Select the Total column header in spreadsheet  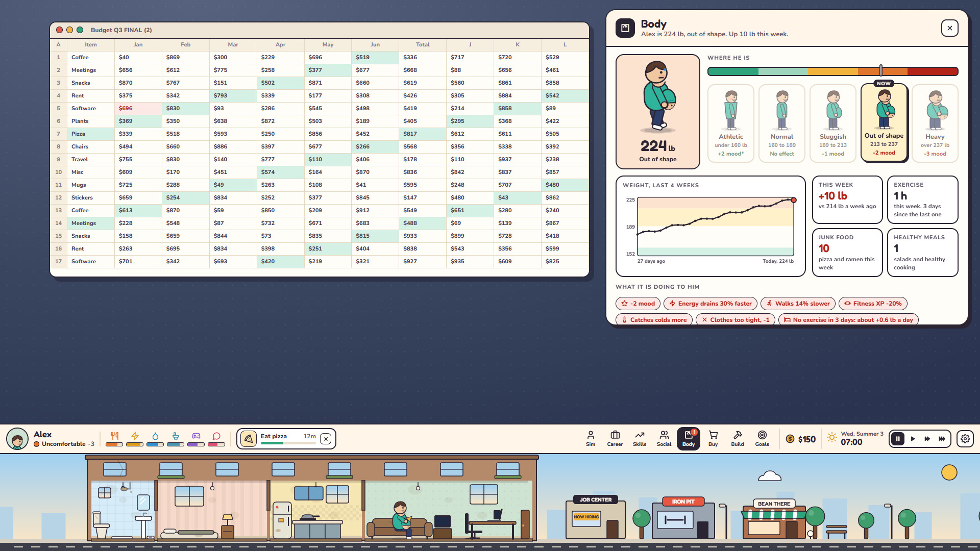click(423, 45)
